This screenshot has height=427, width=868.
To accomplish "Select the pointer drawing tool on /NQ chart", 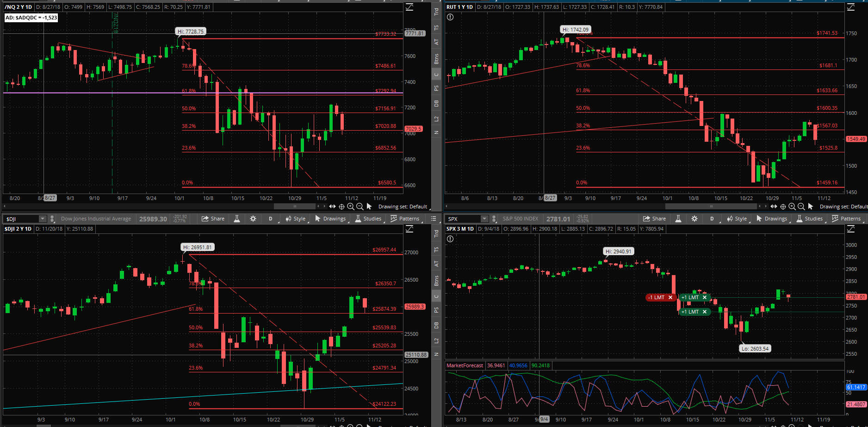I will click(x=369, y=206).
